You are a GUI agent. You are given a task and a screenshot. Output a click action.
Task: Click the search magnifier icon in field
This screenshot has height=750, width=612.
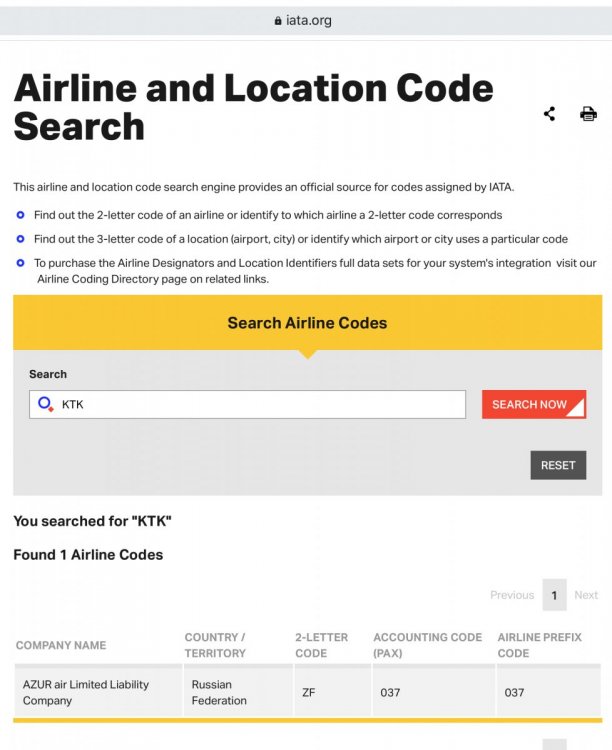(x=45, y=404)
